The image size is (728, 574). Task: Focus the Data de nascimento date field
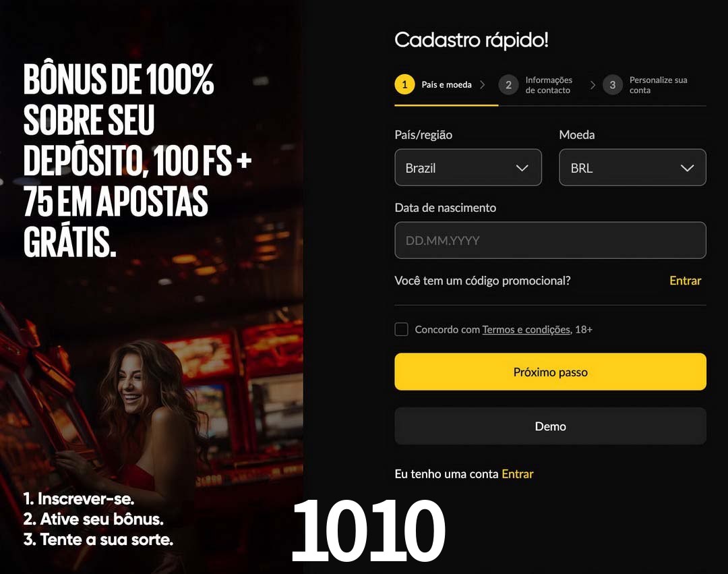(x=550, y=240)
